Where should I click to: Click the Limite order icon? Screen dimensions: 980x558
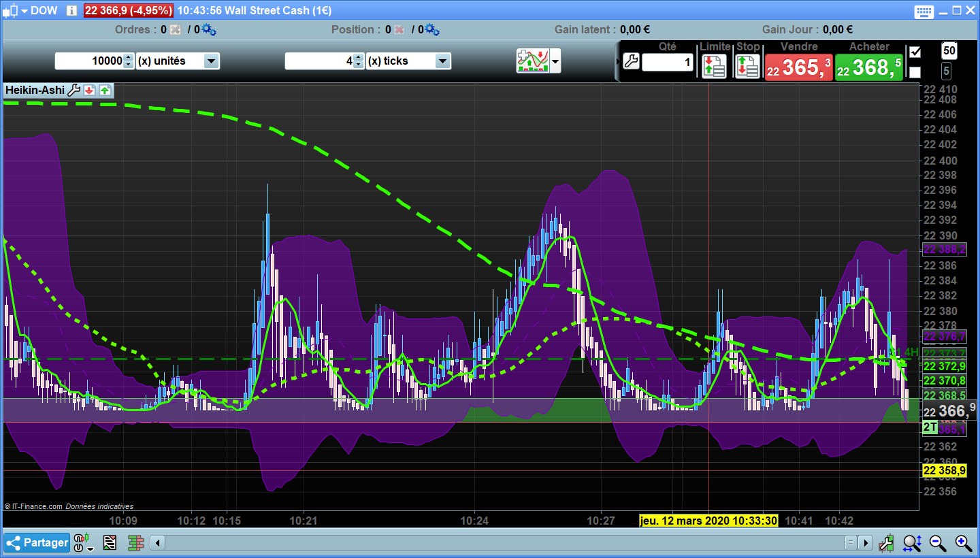(x=714, y=67)
